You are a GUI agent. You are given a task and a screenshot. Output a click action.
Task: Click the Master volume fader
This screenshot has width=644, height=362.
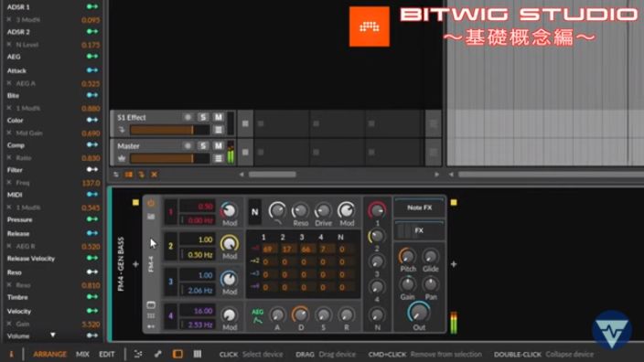coord(169,158)
